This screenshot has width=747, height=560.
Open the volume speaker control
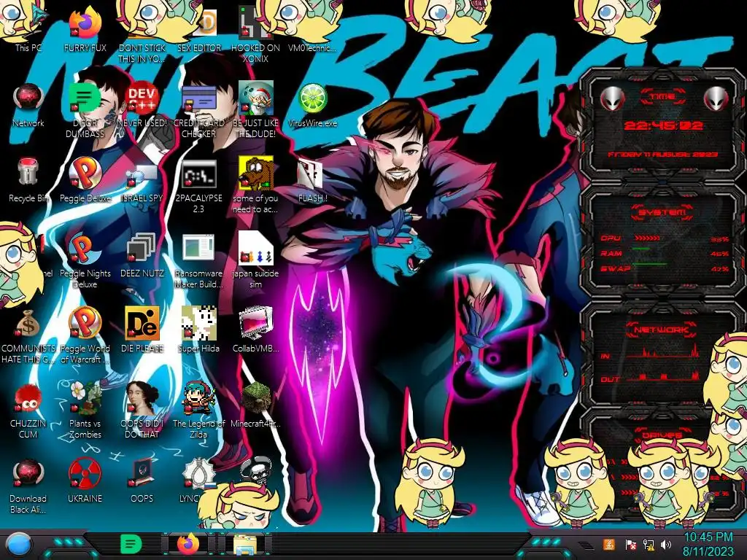(666, 544)
